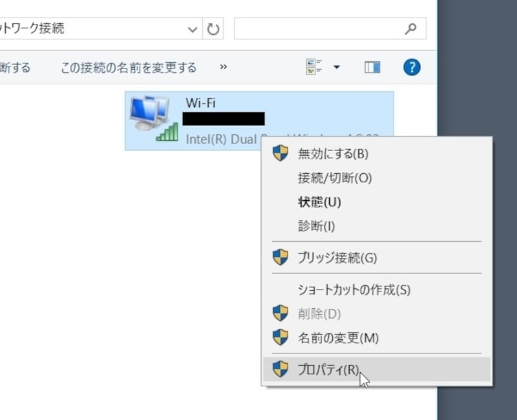Click the change view layout icon

coord(314,66)
